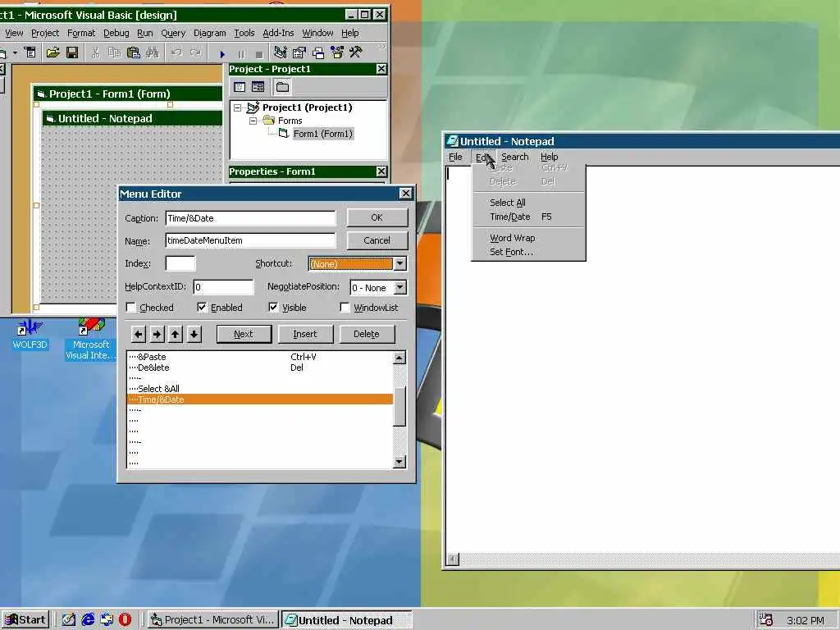Click View Object icon in Project panel

[258, 87]
